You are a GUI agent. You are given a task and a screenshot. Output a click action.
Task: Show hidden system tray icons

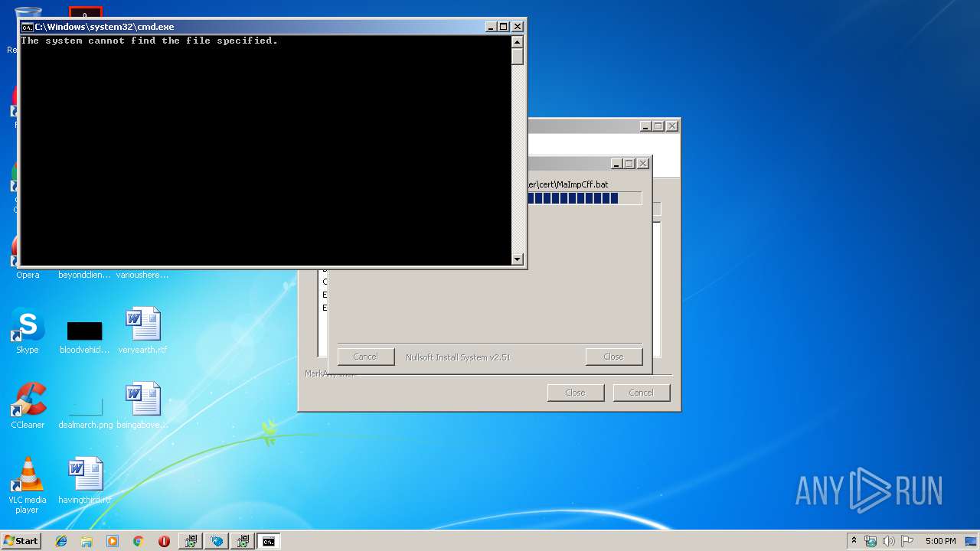(x=854, y=541)
